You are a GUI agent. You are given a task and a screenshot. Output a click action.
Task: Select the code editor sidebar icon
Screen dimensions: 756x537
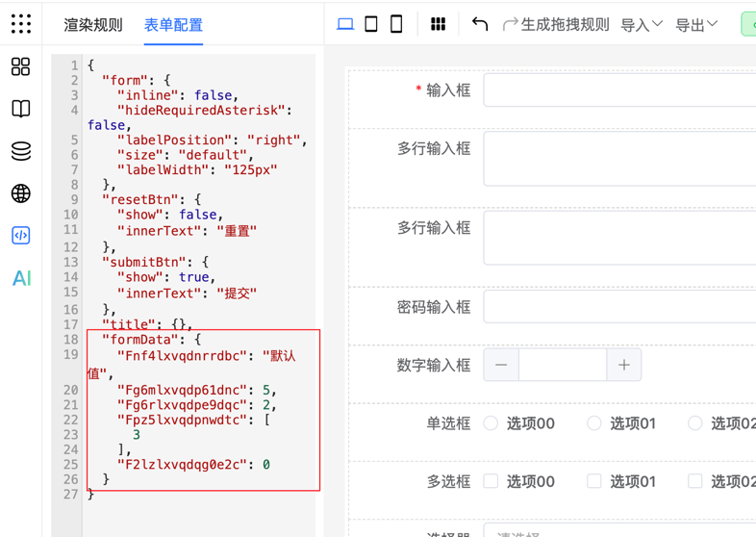21,236
